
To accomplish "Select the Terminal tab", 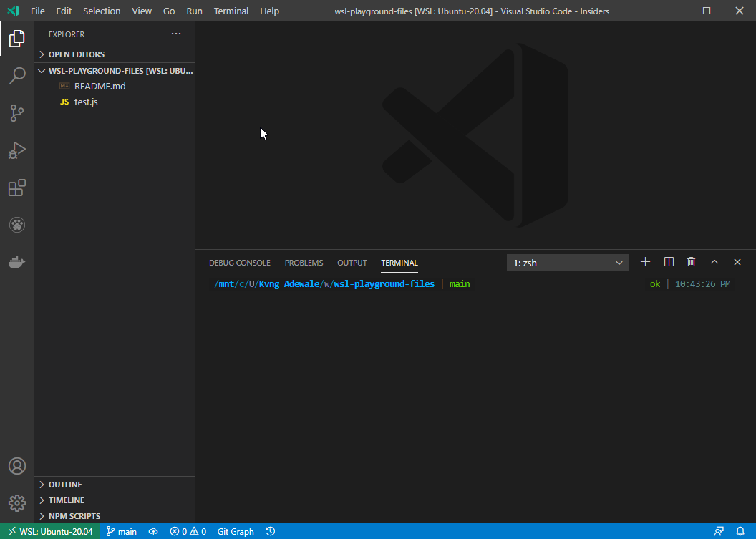I will [399, 263].
